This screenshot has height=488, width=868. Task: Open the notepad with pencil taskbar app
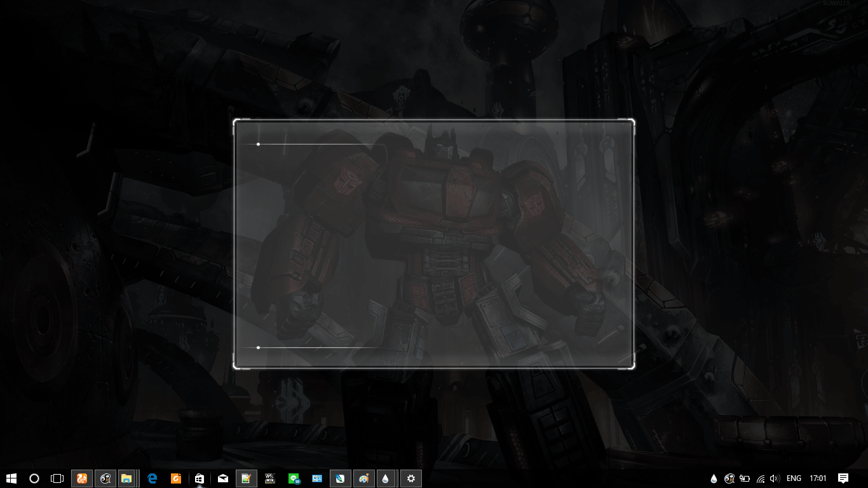coord(246,478)
